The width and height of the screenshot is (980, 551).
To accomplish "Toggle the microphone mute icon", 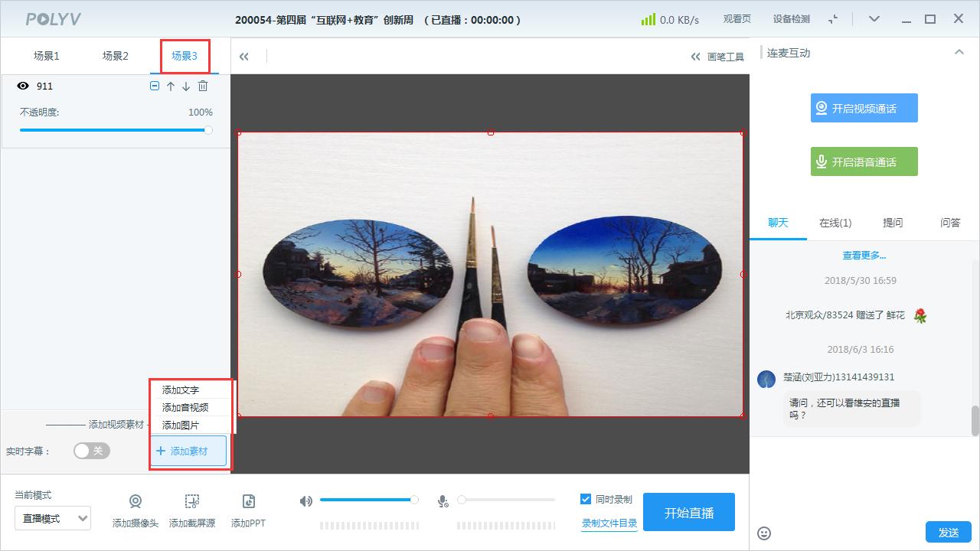I will 443,501.
